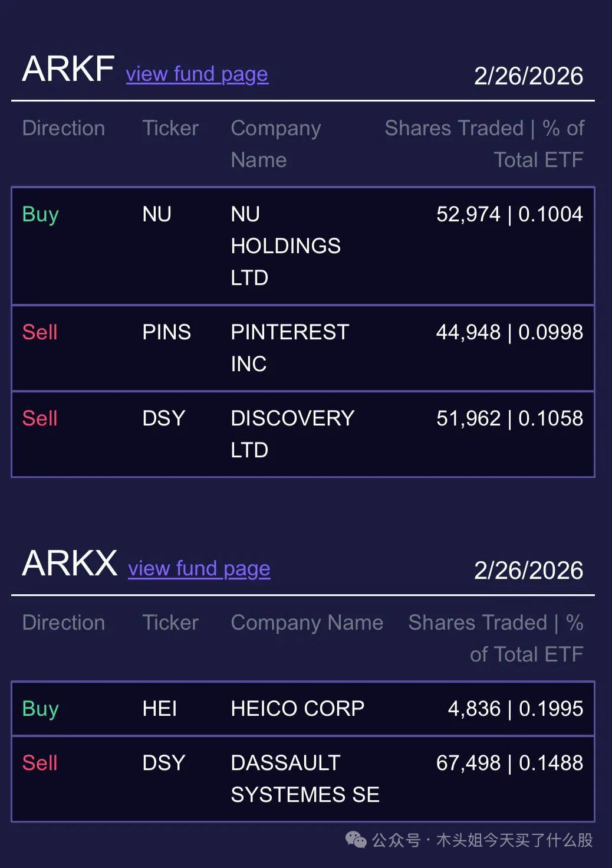Click the PINS ticker symbol
Screen dimensions: 612x868
tap(166, 332)
